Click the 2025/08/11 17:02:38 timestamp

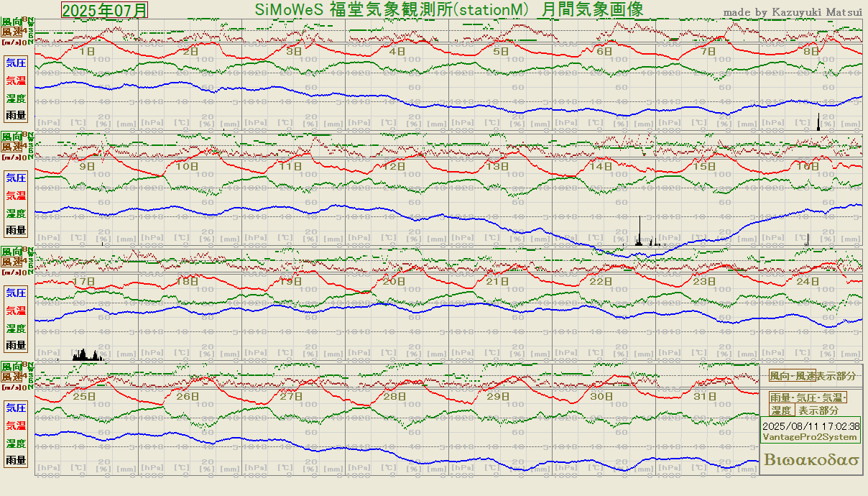point(811,426)
